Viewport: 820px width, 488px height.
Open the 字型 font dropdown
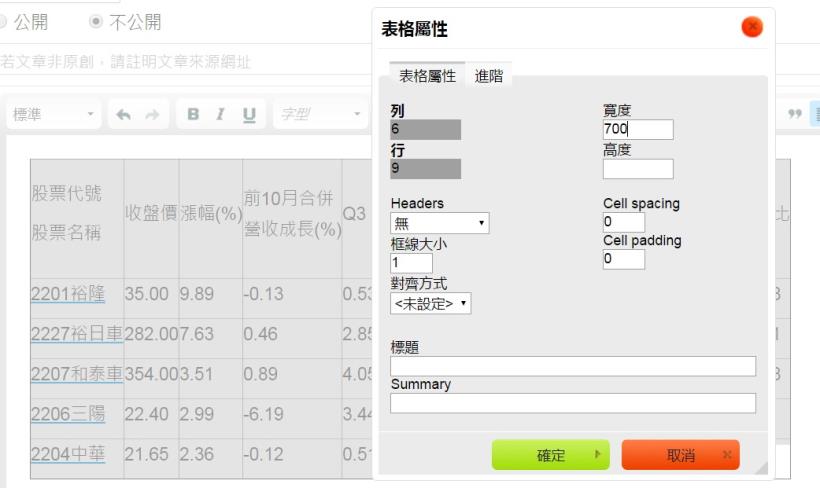point(321,114)
